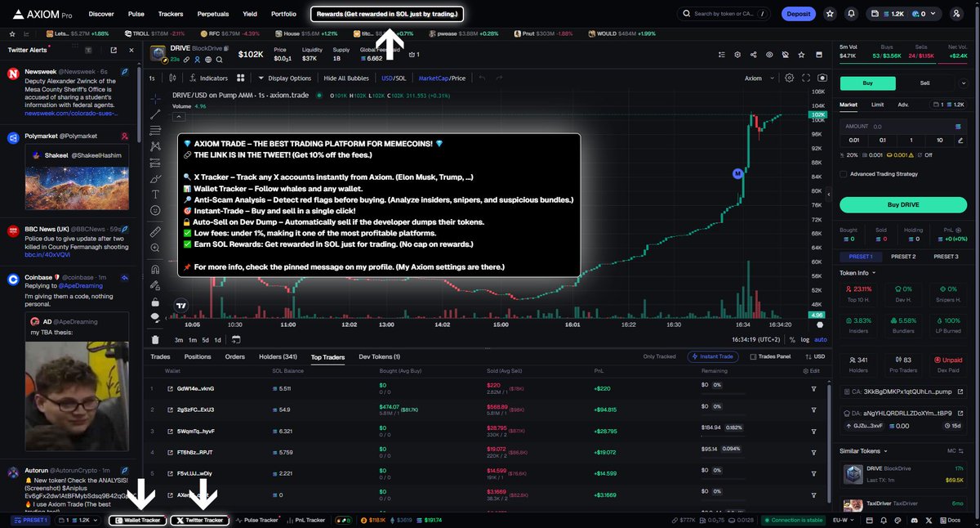Open the 1s interval selector
This screenshot has height=528, width=980.
[152, 78]
